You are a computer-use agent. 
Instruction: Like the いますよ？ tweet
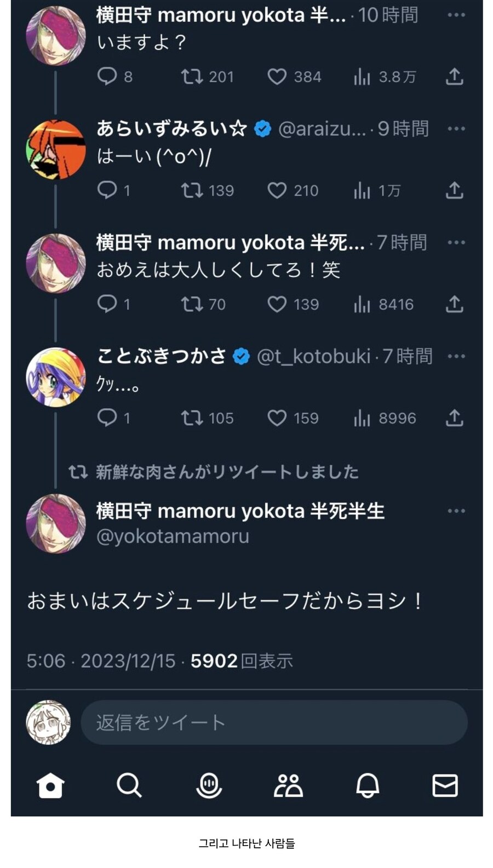(x=277, y=77)
